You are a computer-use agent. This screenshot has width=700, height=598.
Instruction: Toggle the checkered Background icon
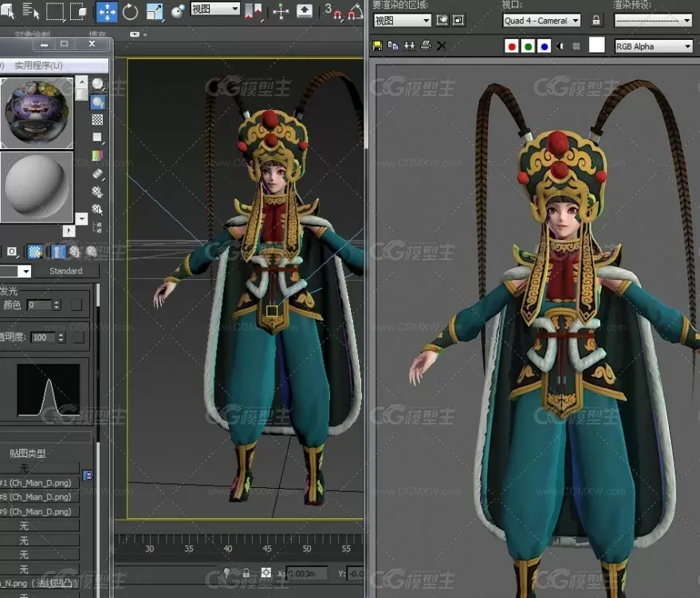pyautogui.click(x=97, y=120)
